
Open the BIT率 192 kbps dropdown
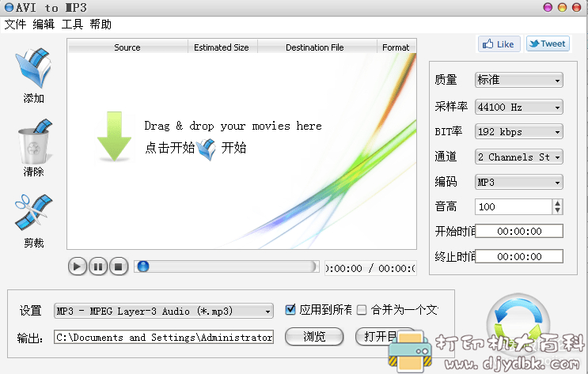(x=518, y=132)
